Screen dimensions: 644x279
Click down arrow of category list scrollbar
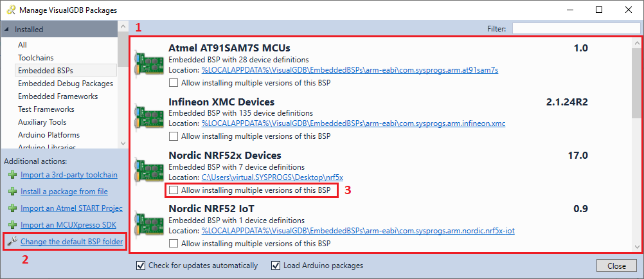122,143
